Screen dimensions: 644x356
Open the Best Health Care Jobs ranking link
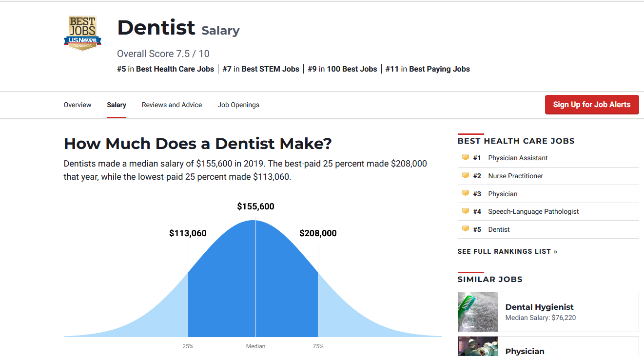coord(175,69)
